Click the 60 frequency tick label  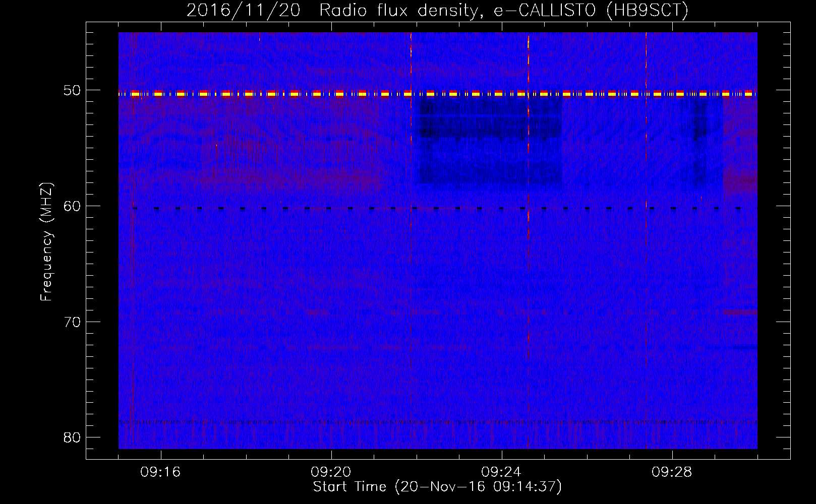coord(72,206)
